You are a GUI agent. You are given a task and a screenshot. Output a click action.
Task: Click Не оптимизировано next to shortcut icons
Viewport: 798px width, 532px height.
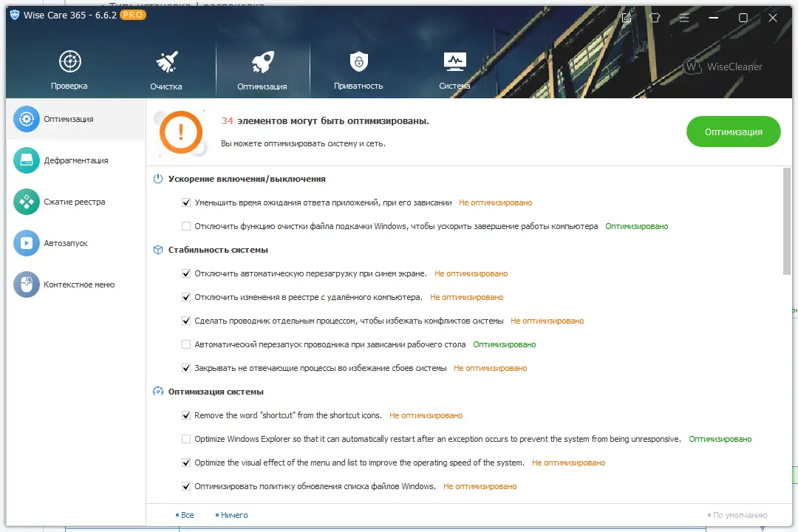click(426, 415)
